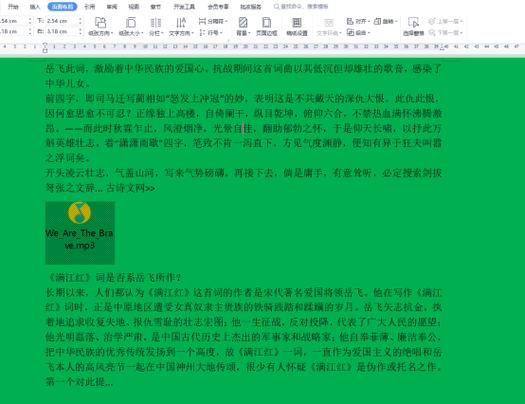The width and height of the screenshot is (525, 404).
Task: Expand the 背景 dropdown arrow
Action: coord(249,33)
